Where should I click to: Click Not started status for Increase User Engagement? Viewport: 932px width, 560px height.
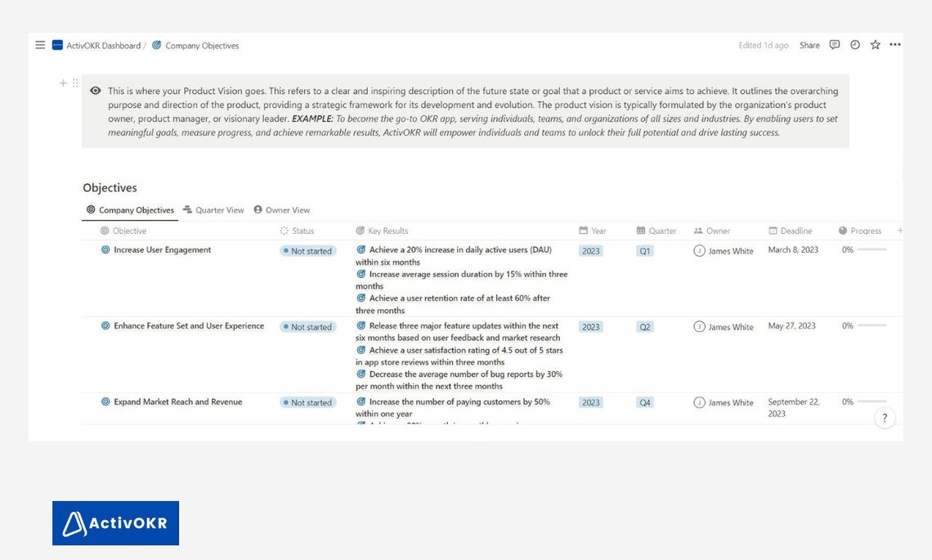point(308,251)
